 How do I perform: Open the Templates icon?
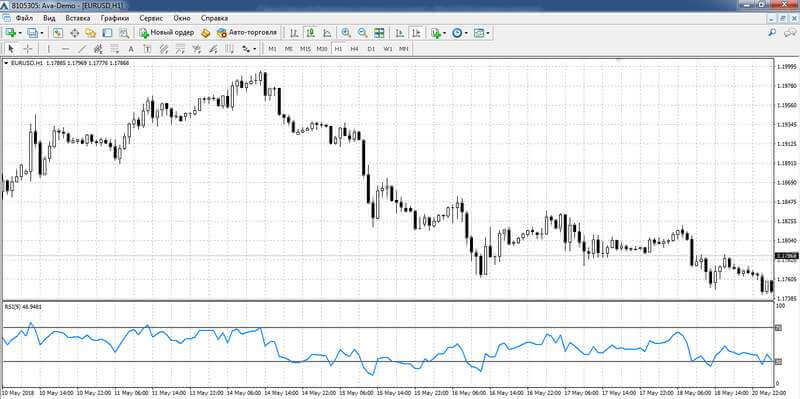click(x=479, y=33)
